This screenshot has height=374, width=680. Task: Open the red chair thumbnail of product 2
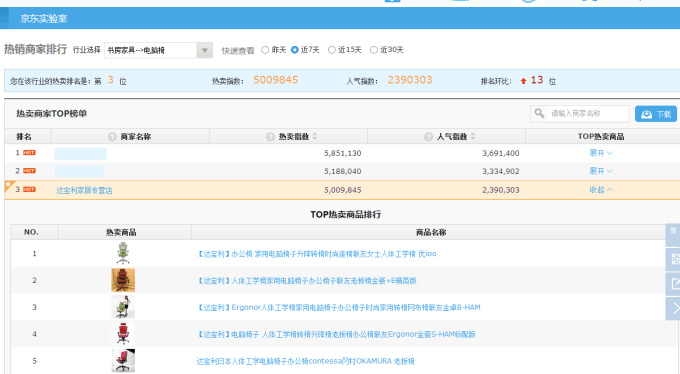pos(123,280)
